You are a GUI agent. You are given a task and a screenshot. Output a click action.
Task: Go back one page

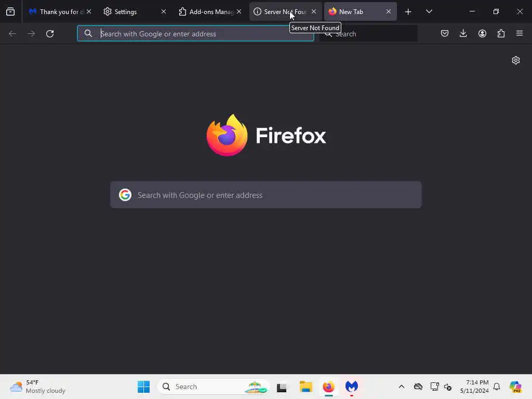[12, 34]
